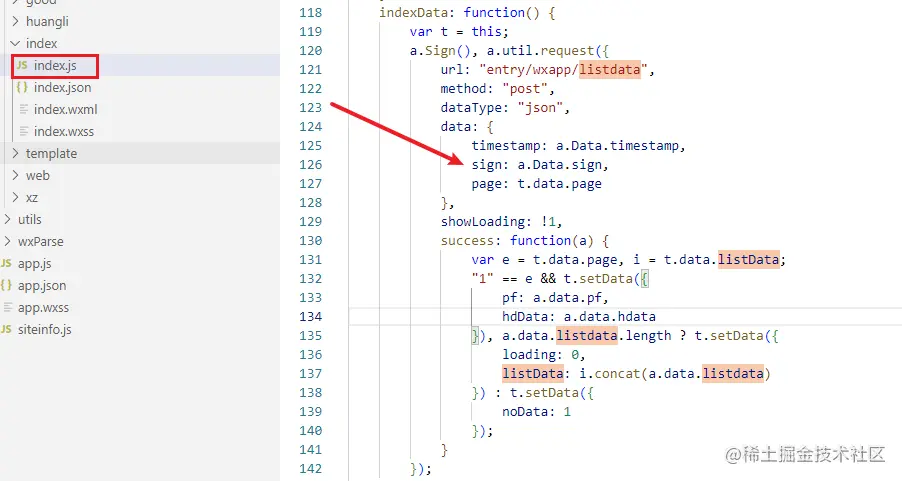Click highlighted 'listdata' in url string
The image size is (902, 481).
tap(610, 70)
